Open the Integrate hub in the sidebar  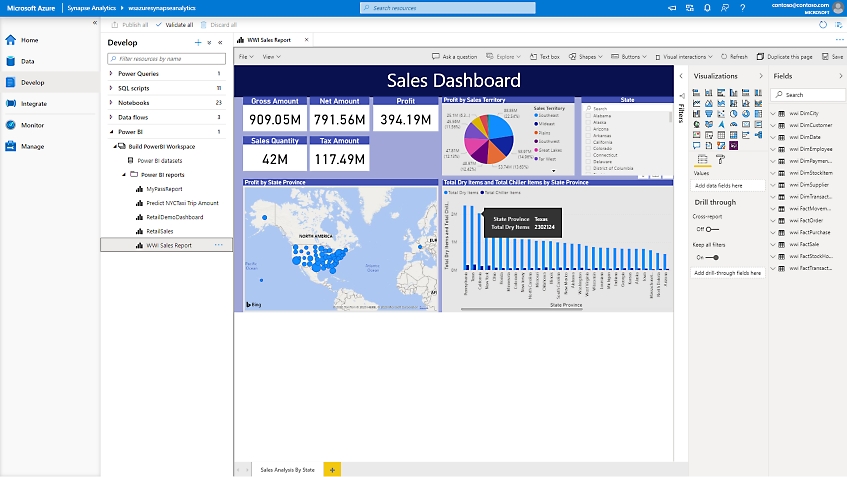tap(34, 103)
